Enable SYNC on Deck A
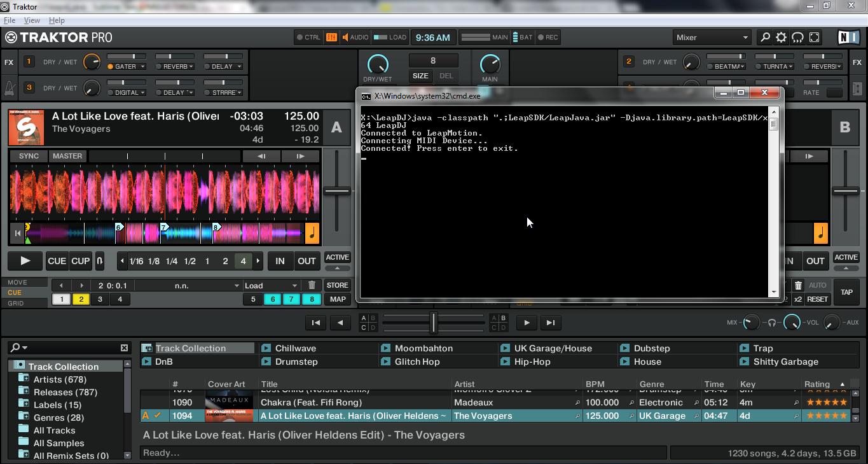The height and width of the screenshot is (464, 868). click(29, 156)
